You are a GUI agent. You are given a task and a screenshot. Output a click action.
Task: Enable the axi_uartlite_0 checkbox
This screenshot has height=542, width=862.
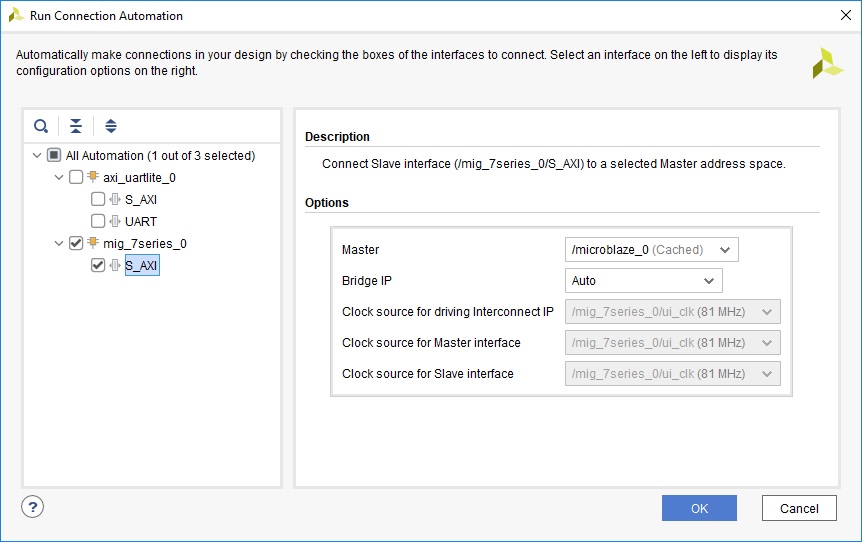pos(76,177)
